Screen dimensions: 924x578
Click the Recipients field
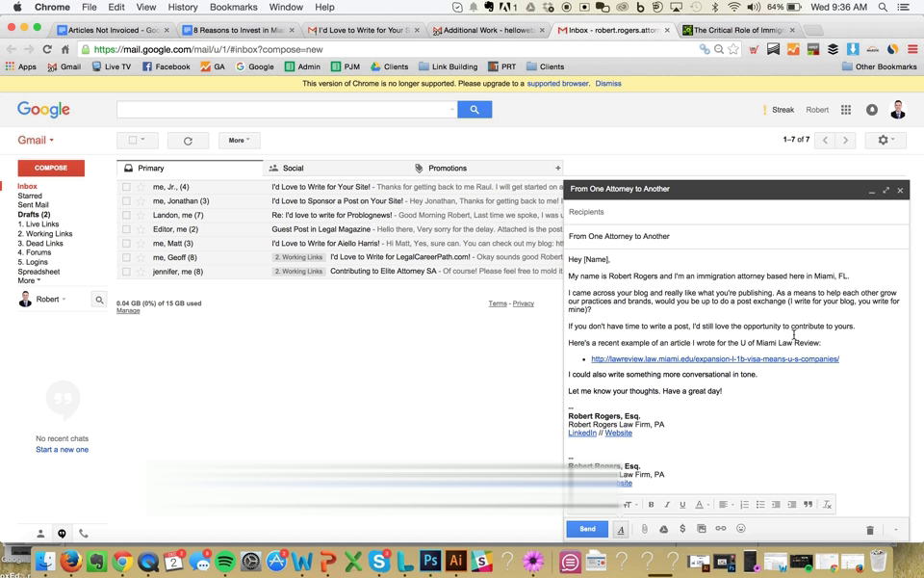pyautogui.click(x=736, y=212)
